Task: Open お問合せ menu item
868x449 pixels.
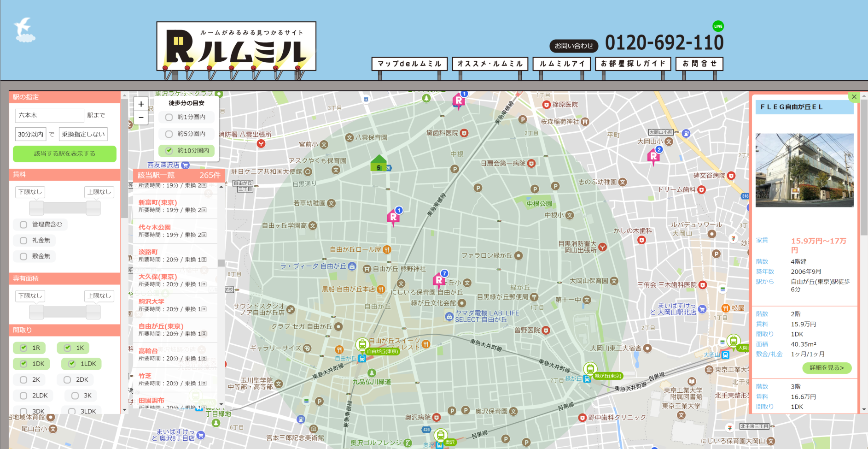Action: pos(699,64)
